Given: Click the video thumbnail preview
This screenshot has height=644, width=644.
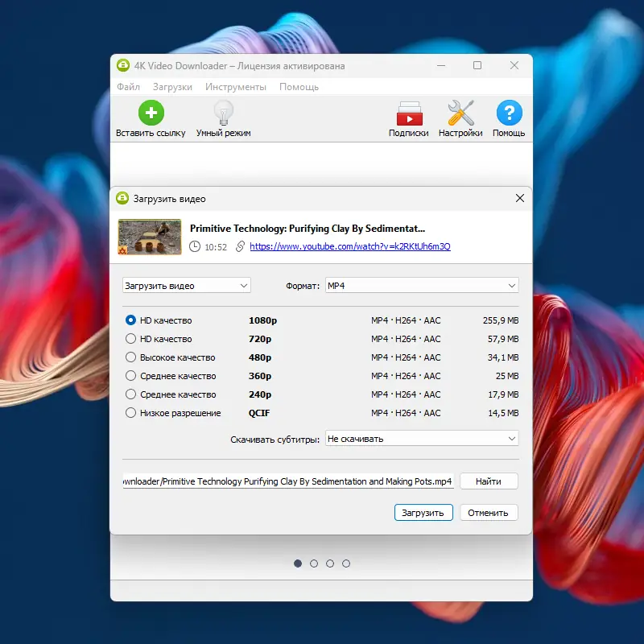Looking at the screenshot, I should 150,237.
